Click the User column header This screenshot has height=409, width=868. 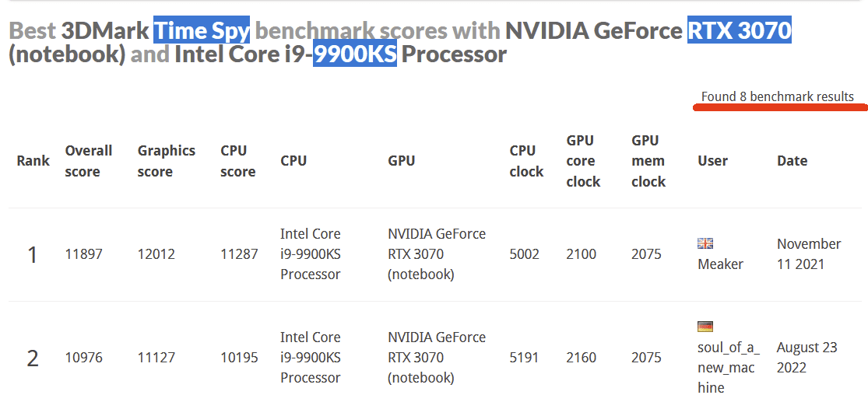[x=712, y=161]
